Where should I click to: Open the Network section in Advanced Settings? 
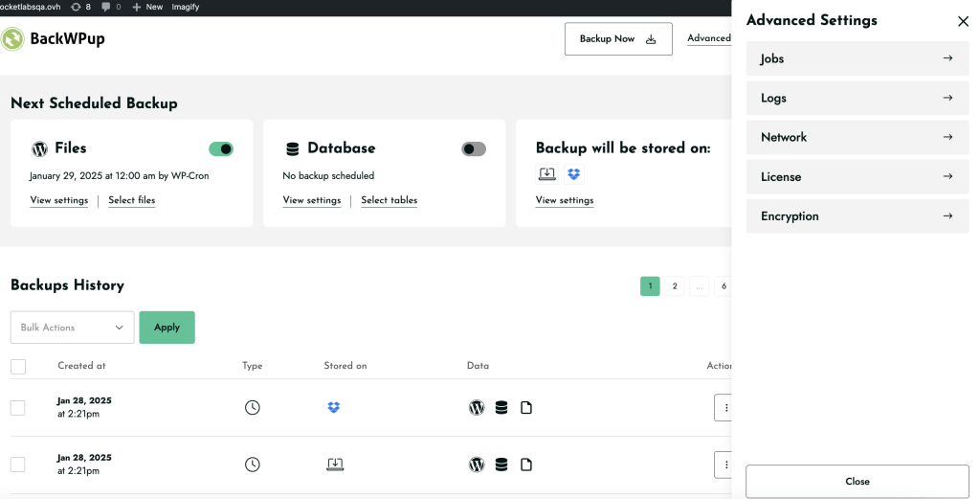(x=857, y=138)
